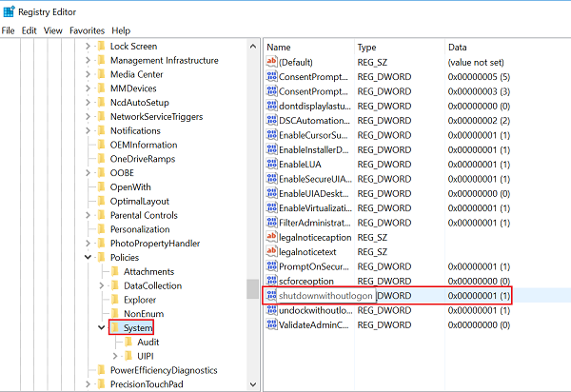Select the Personalization folder icon
The height and width of the screenshot is (392, 571).
(x=102, y=229)
